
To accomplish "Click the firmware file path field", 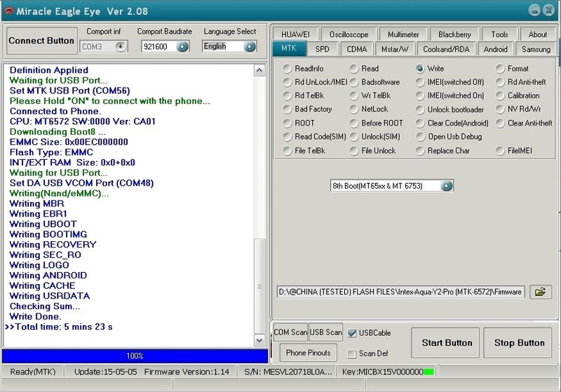I will pyautogui.click(x=401, y=292).
